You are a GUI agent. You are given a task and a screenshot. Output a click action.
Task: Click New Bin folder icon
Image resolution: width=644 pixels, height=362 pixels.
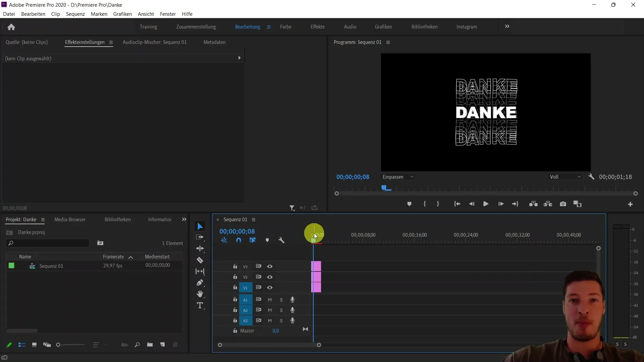click(x=150, y=345)
